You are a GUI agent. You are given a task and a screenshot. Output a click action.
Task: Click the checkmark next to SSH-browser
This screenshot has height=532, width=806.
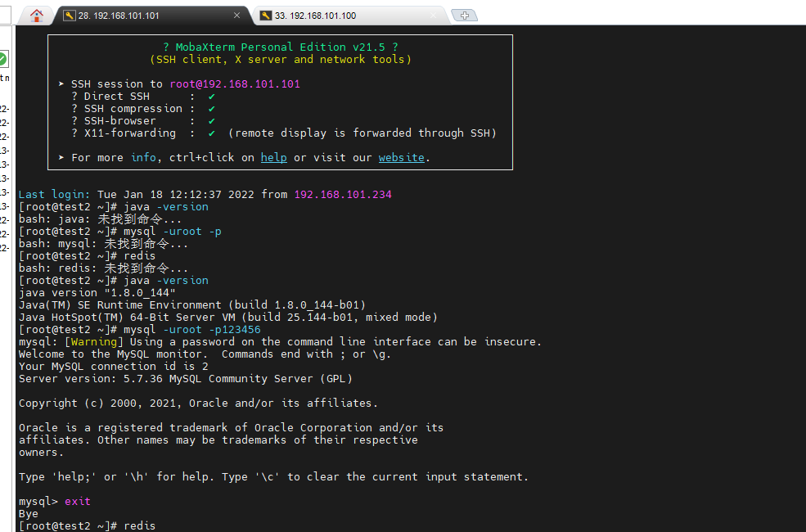(211, 121)
